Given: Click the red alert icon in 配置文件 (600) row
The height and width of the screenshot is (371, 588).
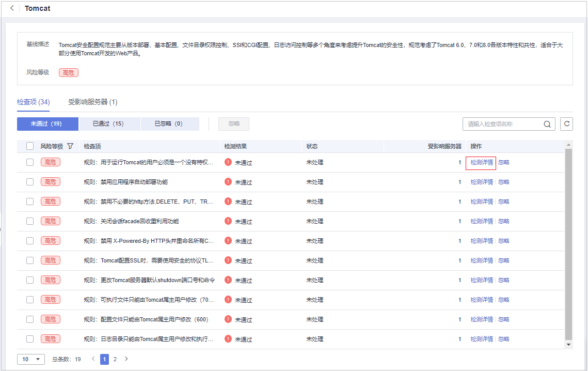Looking at the screenshot, I should 228,319.
